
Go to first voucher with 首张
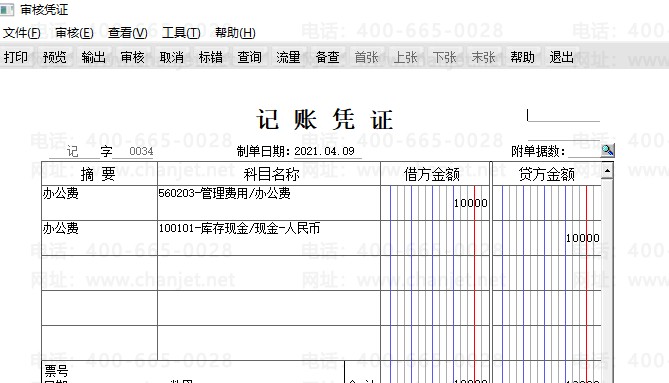(x=366, y=57)
